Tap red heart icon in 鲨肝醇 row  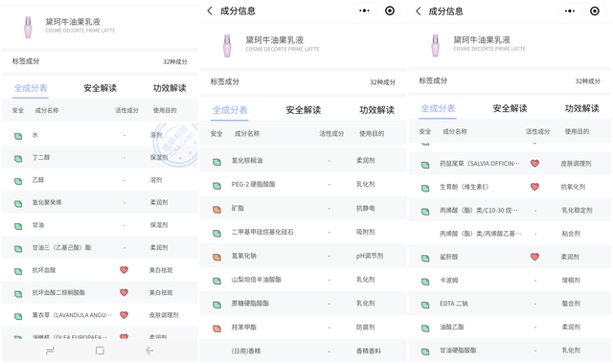point(534,257)
